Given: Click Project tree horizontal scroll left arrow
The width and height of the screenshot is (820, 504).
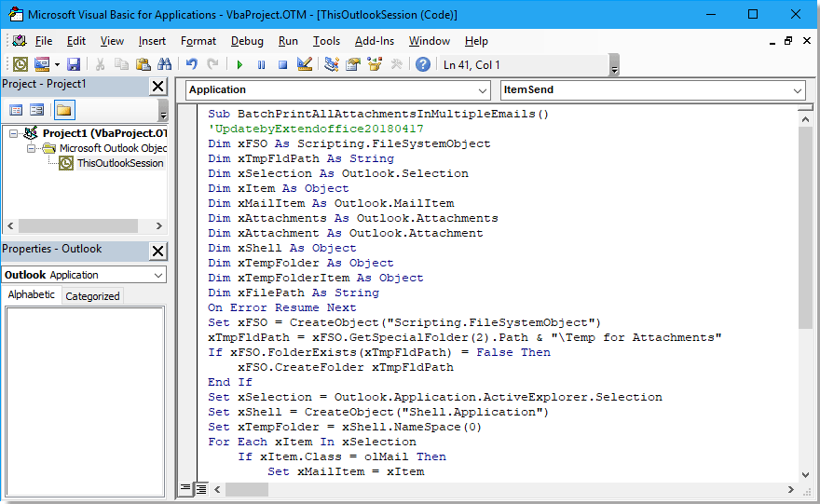Looking at the screenshot, I should (x=10, y=225).
